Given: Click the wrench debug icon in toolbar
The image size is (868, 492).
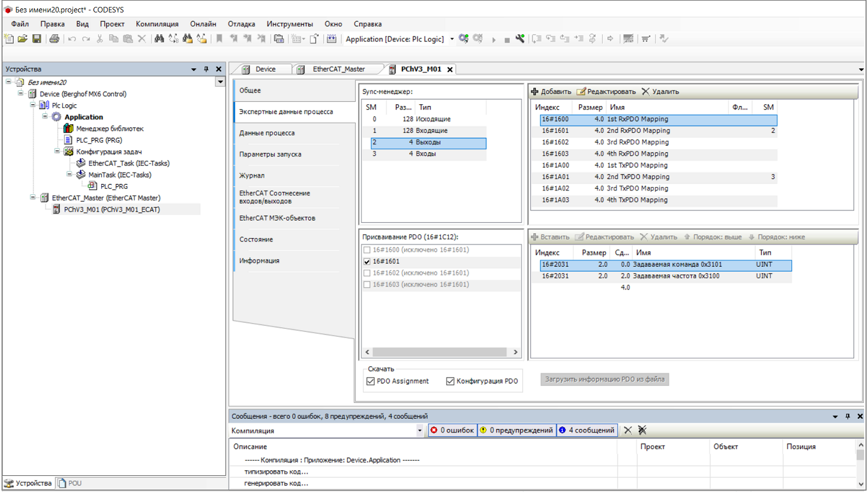Looking at the screenshot, I should 520,39.
